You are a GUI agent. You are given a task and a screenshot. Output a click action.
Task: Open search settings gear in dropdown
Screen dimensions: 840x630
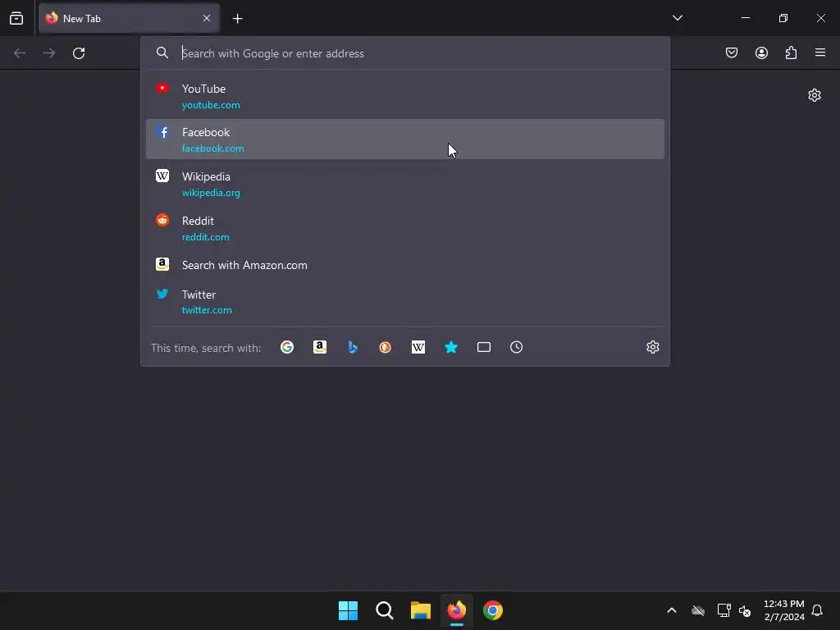point(652,347)
